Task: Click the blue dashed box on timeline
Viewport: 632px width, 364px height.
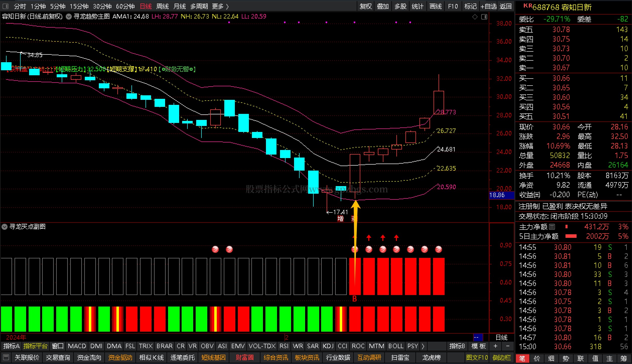Action: 478,337
